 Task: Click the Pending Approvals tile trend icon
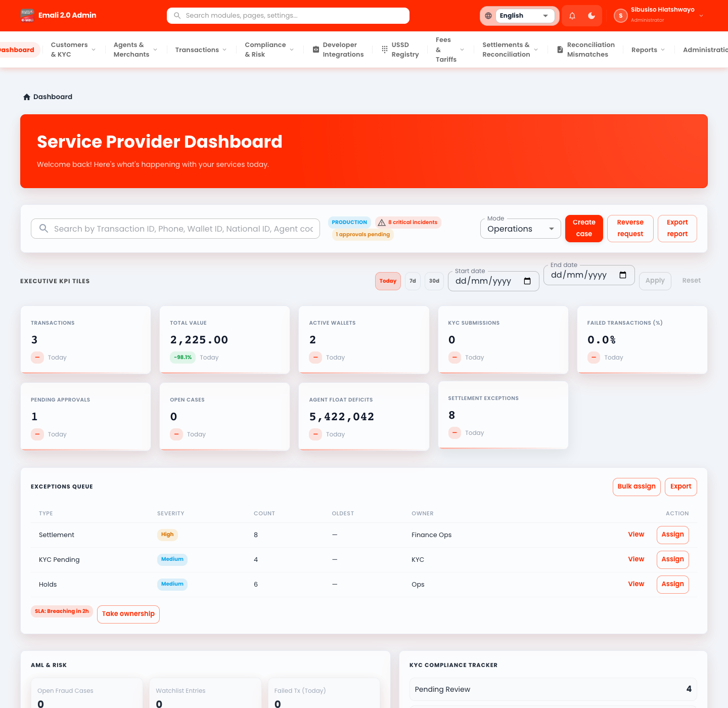click(37, 434)
